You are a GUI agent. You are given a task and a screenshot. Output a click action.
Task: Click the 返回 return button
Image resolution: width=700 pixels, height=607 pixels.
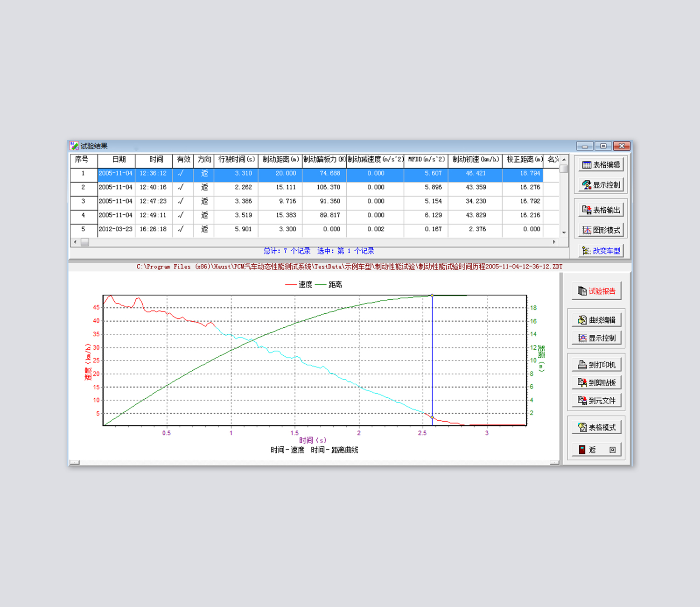pos(596,450)
